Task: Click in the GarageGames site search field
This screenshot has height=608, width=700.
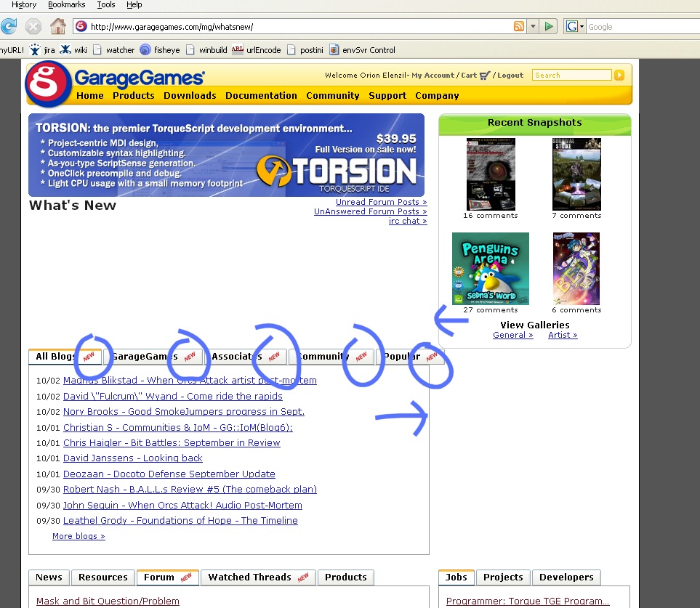Action: 571,75
